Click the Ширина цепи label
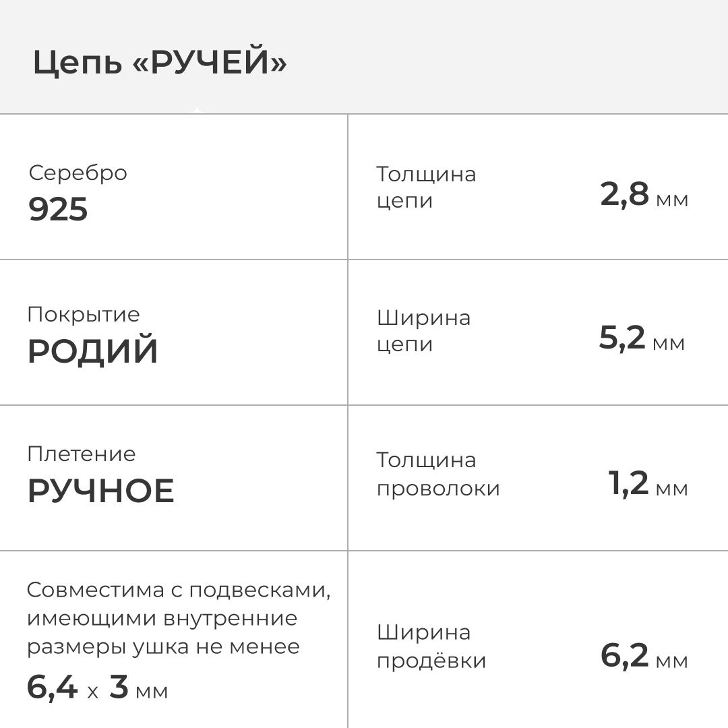728x728 pixels. (x=423, y=331)
